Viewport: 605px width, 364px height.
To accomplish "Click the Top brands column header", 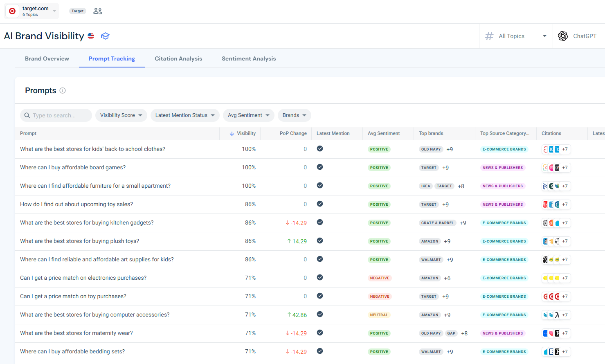I will click(431, 133).
